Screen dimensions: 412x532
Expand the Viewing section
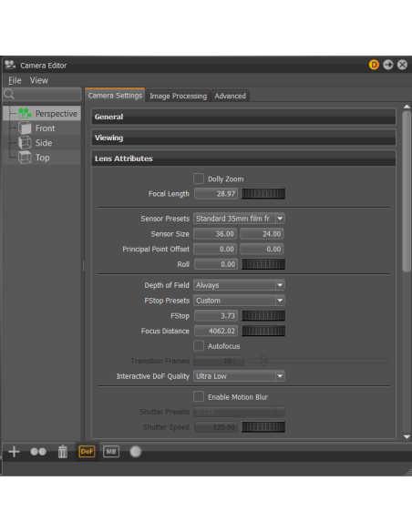click(x=243, y=138)
